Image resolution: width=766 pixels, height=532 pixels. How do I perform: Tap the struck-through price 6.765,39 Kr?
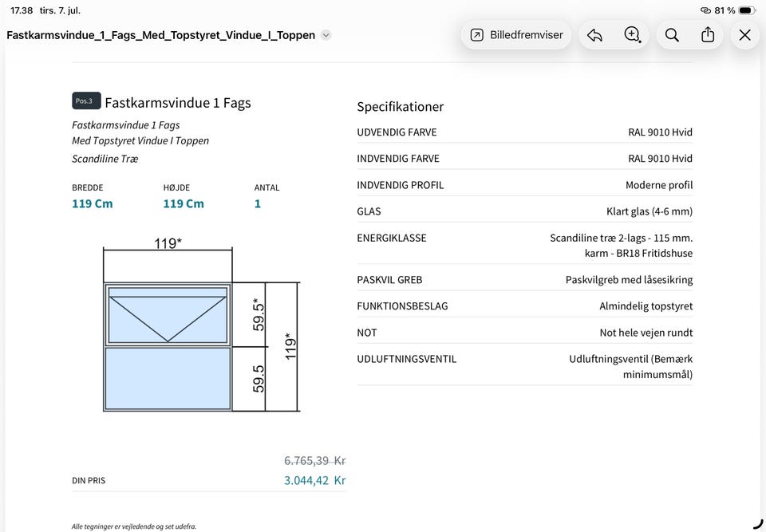click(x=314, y=461)
